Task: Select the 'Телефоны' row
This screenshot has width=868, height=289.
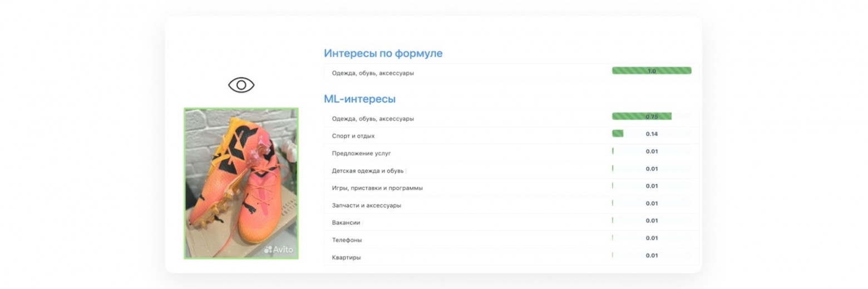Action: click(x=511, y=239)
